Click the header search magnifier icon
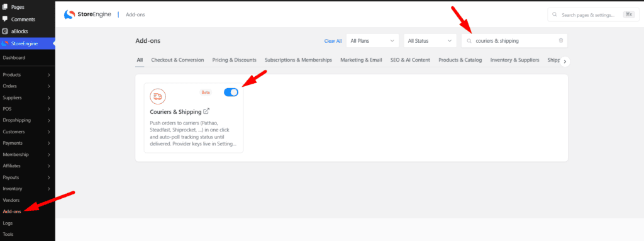644x241 pixels. pos(555,14)
